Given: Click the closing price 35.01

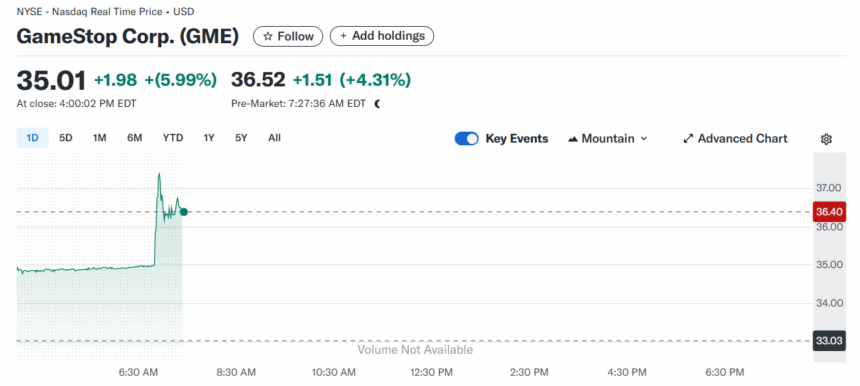Looking at the screenshot, I should tap(51, 81).
